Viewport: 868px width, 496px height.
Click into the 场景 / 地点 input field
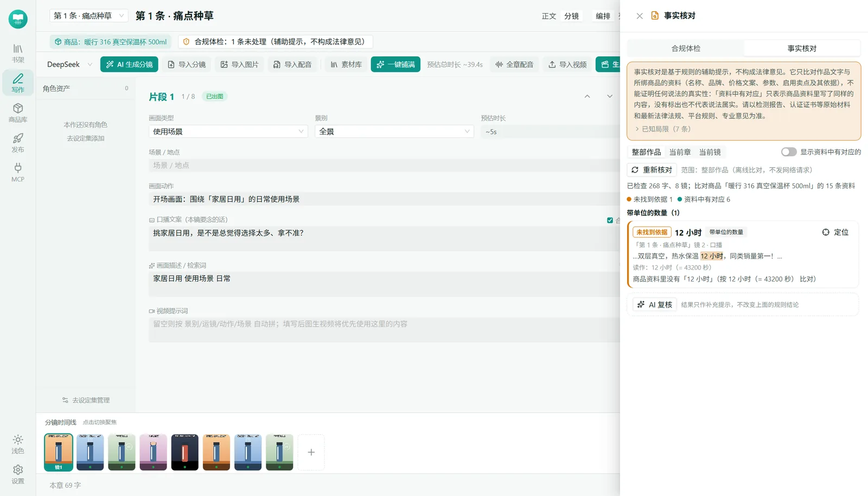(x=384, y=165)
